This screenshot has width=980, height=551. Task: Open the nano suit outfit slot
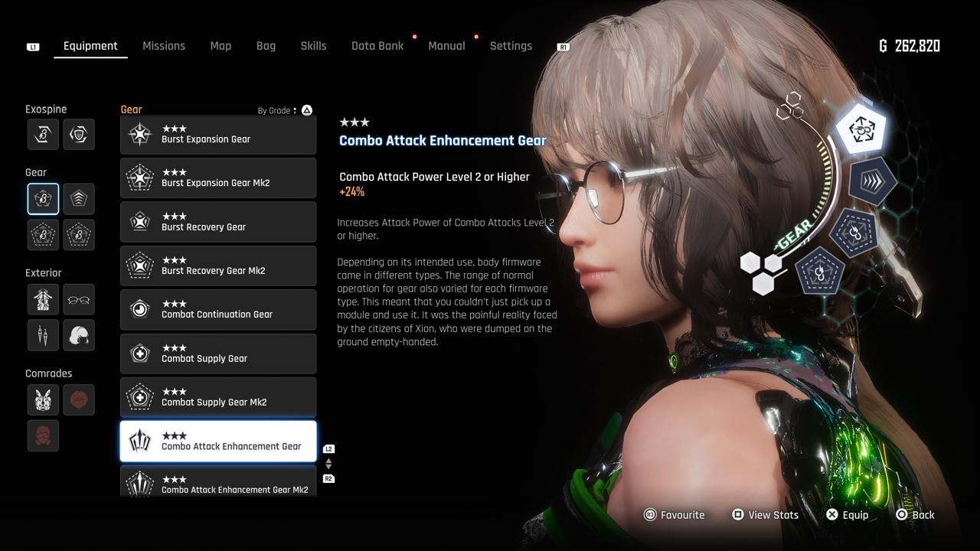click(x=43, y=299)
